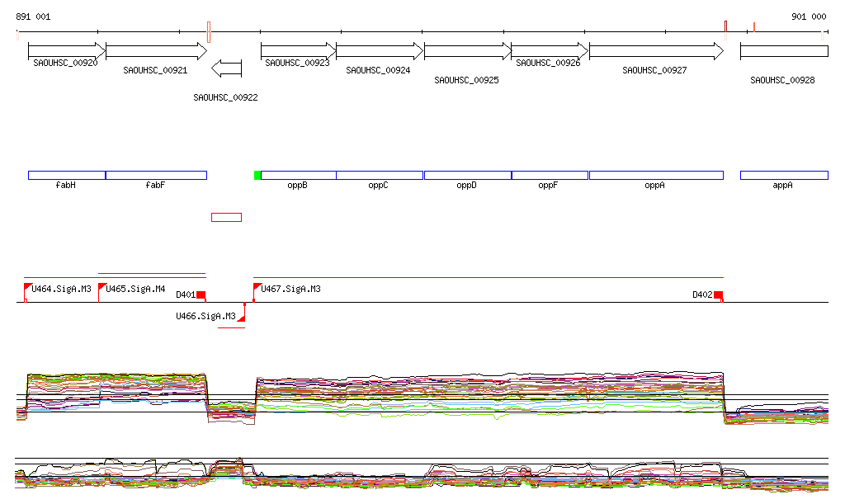Select the oppD gene box
Viewport: 845px width, 504px height.
pyautogui.click(x=467, y=175)
